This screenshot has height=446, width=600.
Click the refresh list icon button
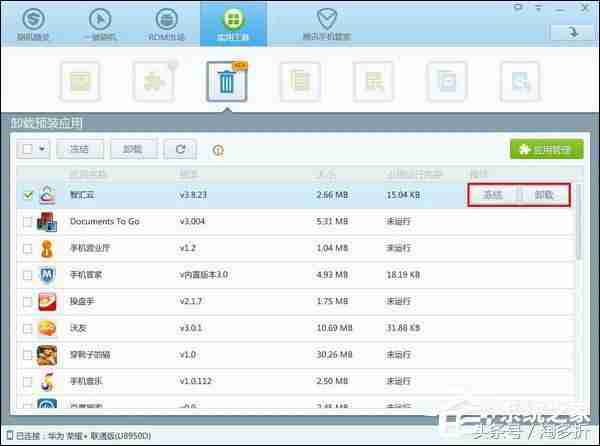click(x=180, y=149)
